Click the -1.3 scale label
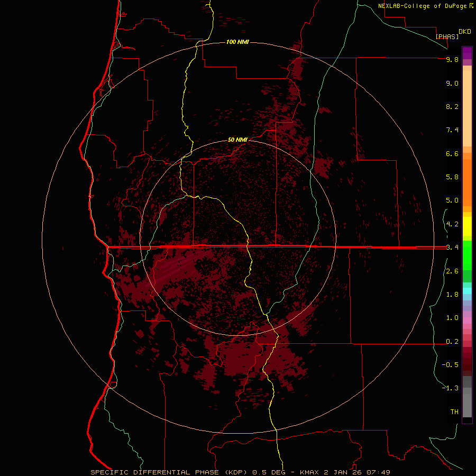The width and height of the screenshot is (476, 476). [450, 388]
